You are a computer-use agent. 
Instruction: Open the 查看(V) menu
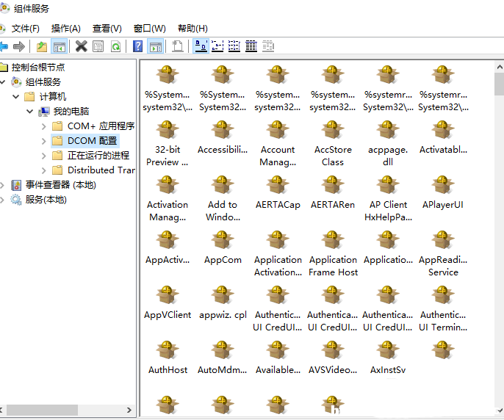(x=107, y=29)
